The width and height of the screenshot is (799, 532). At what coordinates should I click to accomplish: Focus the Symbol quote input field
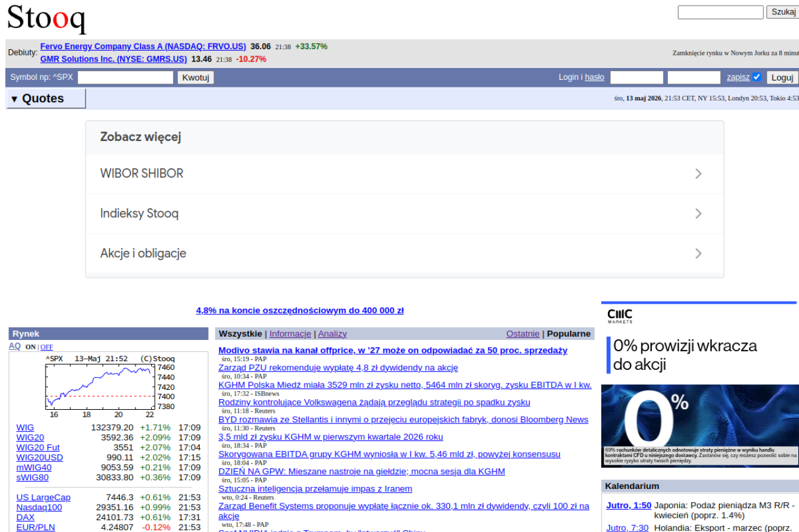point(125,77)
